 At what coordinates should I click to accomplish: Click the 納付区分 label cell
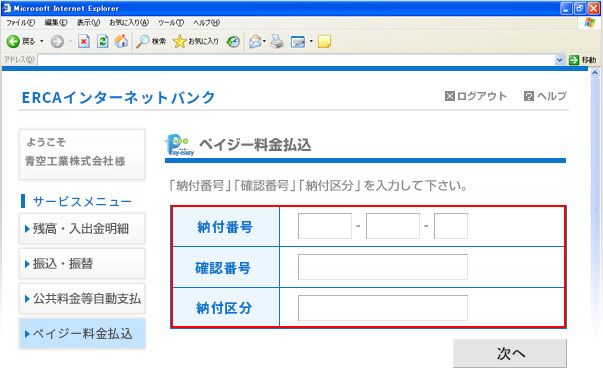(226, 308)
